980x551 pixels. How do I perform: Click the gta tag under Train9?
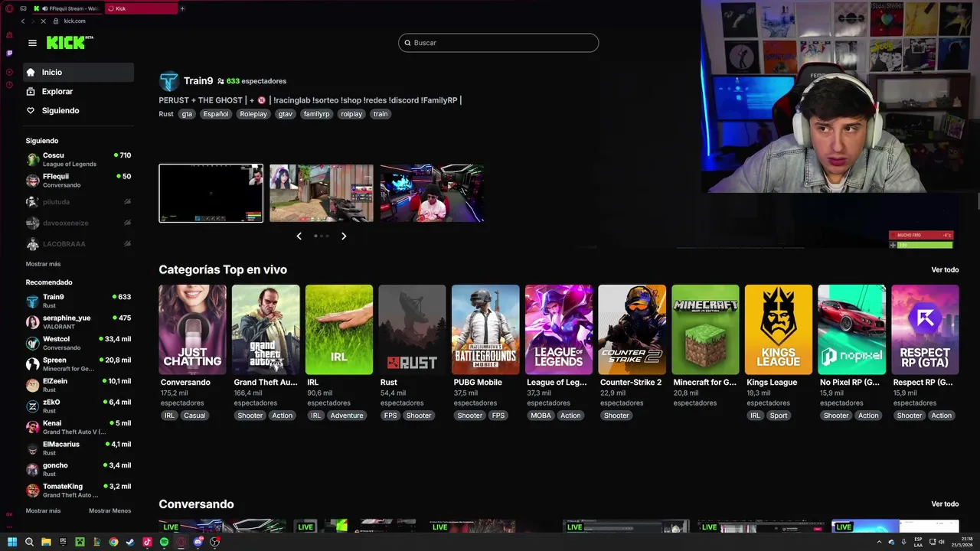tap(187, 114)
